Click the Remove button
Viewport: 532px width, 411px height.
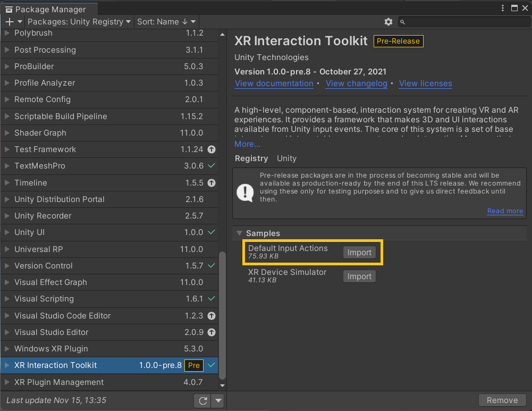(x=502, y=400)
